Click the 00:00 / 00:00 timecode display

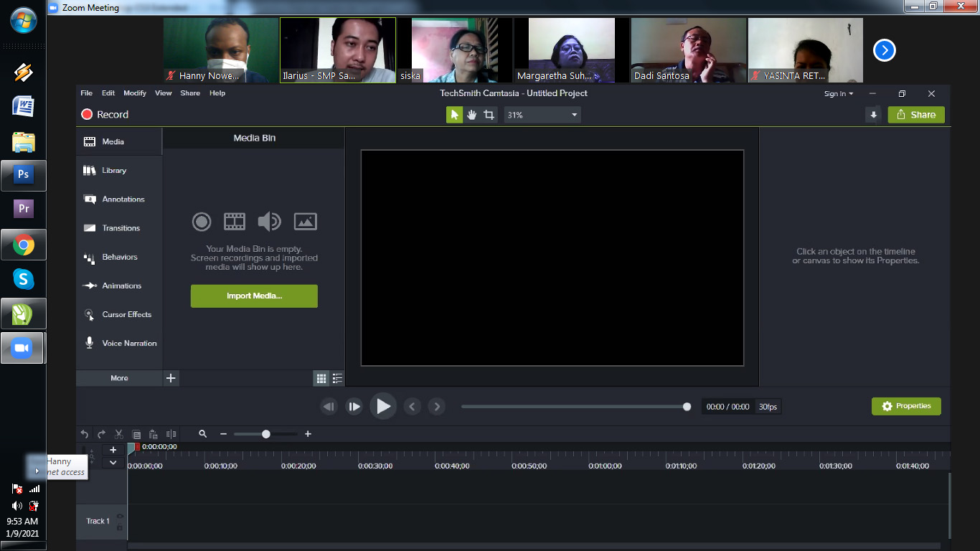(727, 407)
